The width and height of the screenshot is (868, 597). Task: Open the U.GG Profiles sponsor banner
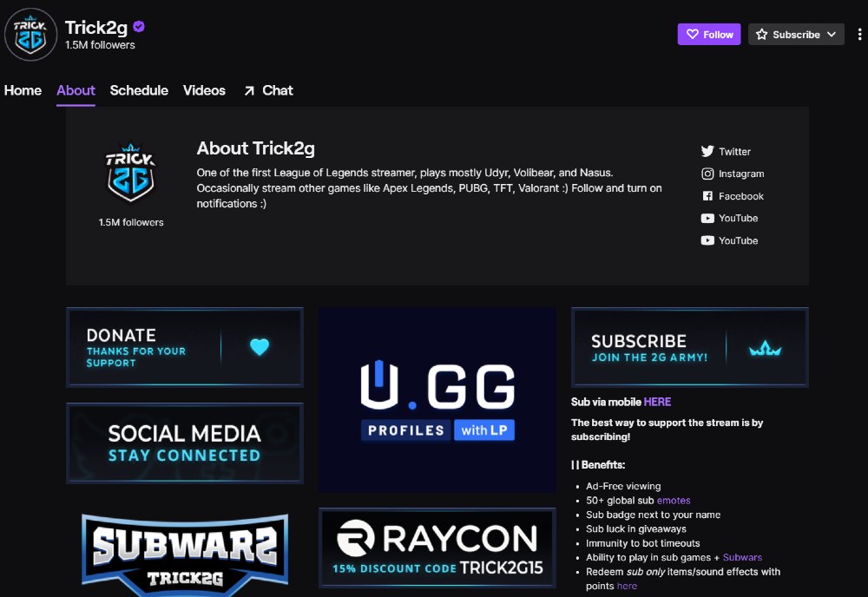click(437, 399)
